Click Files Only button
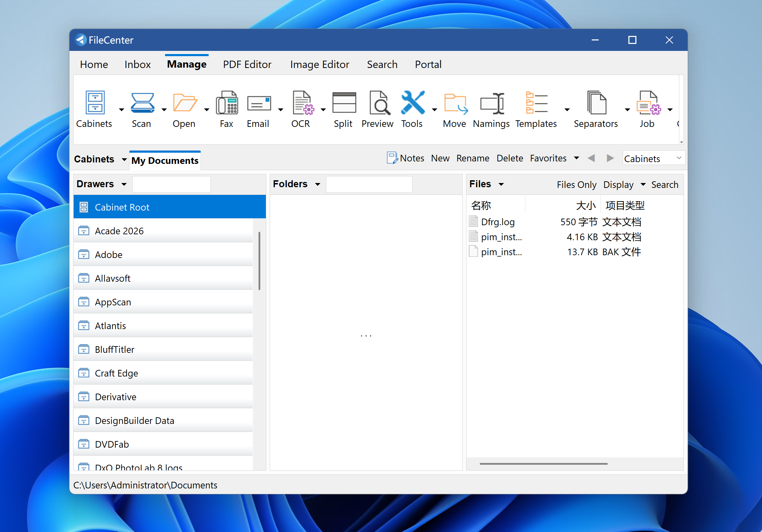This screenshot has width=762, height=532. click(576, 184)
